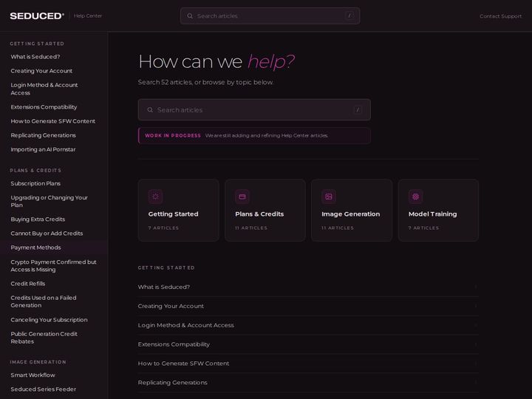Screen dimensions: 532x399
Task: Open Extensions Compatibility in the main list
Action: (308, 344)
